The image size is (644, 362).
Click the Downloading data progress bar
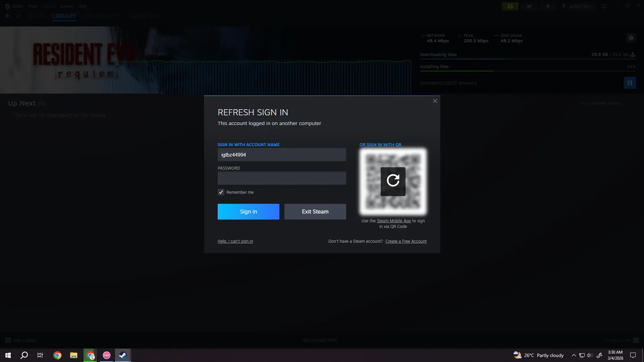(528, 59)
